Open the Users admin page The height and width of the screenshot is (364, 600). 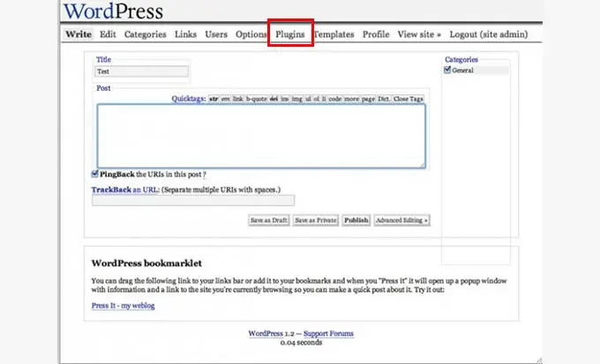pos(216,34)
